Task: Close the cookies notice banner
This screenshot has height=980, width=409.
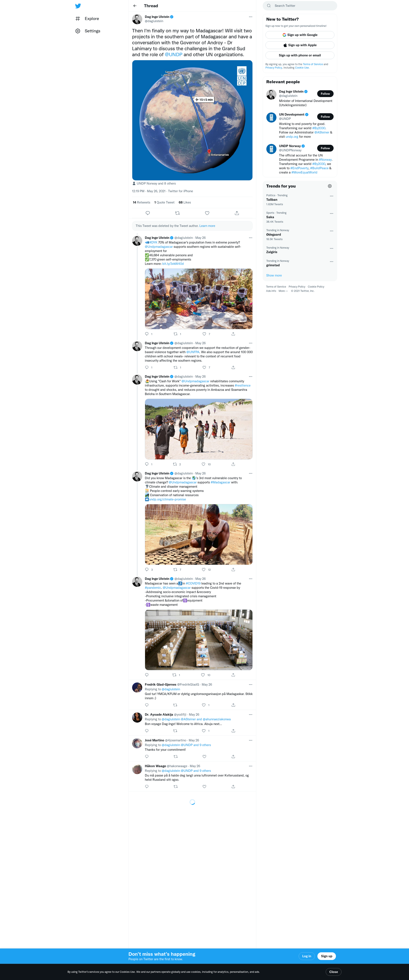Action: pos(334,972)
